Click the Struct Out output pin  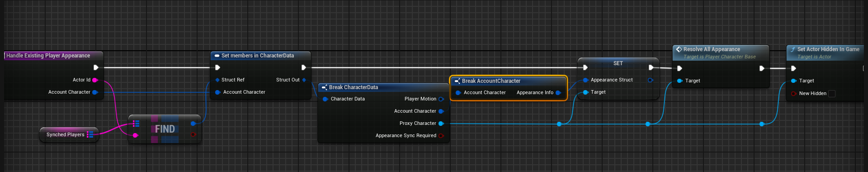pyautogui.click(x=304, y=80)
